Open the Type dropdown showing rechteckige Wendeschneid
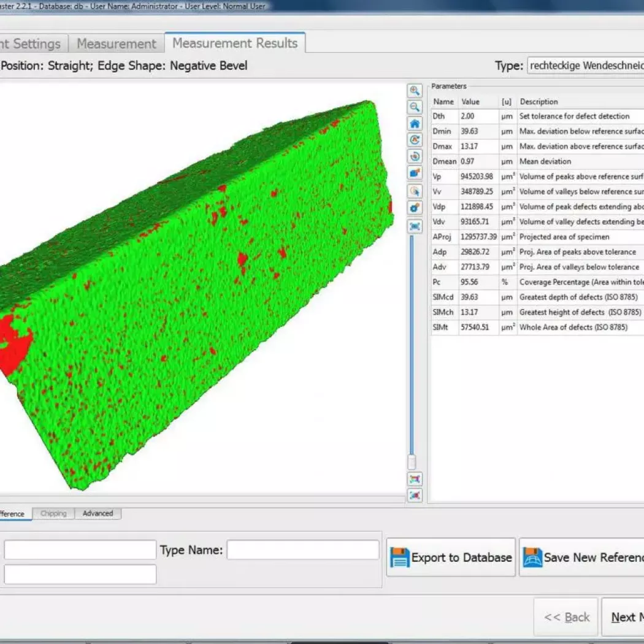Screen dimensions: 644x644 pyautogui.click(x=585, y=66)
